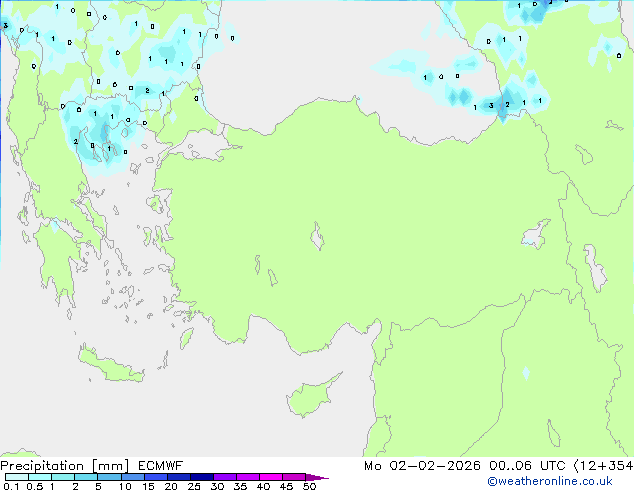Image resolution: width=634 pixels, height=490 pixels.
Task: Click the legend value label '50'
Action: pyautogui.click(x=309, y=486)
